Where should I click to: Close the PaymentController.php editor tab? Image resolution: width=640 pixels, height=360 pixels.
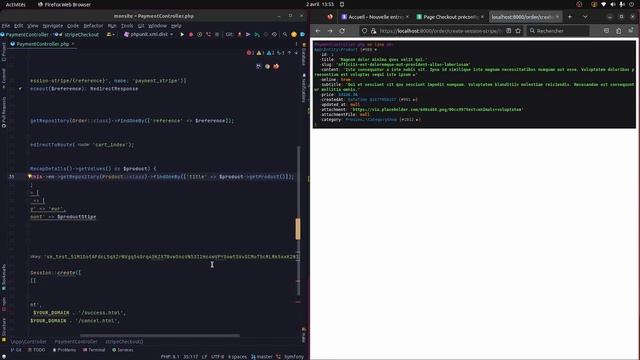(73, 44)
